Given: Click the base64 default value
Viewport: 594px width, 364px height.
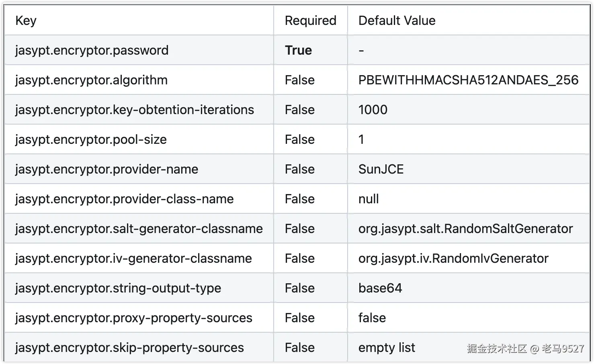Looking at the screenshot, I should click(380, 288).
